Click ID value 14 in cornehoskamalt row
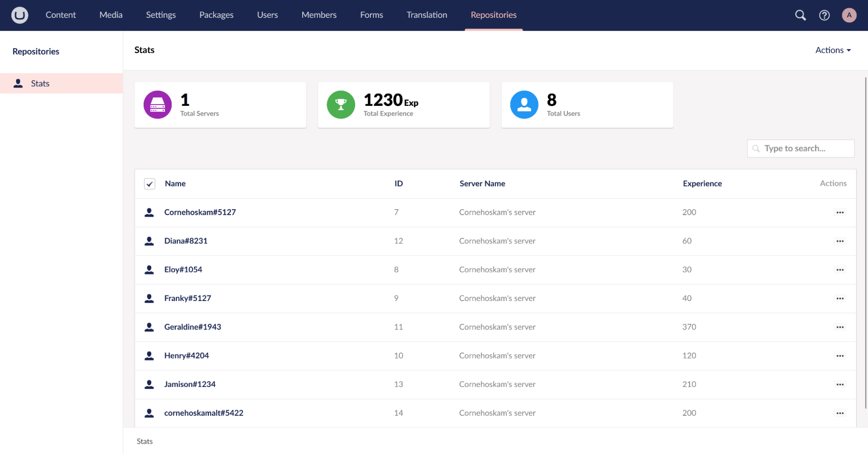Image resolution: width=868 pixels, height=455 pixels. coord(398,412)
